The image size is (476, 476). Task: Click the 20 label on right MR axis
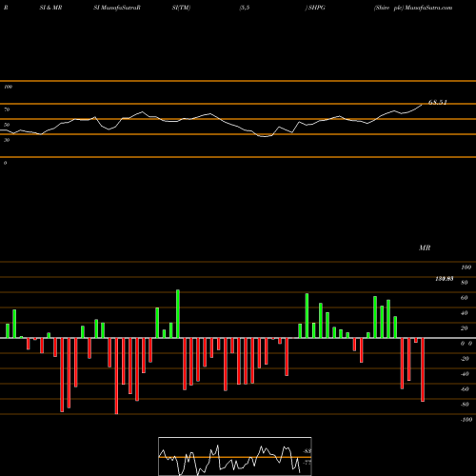pyautogui.click(x=465, y=328)
